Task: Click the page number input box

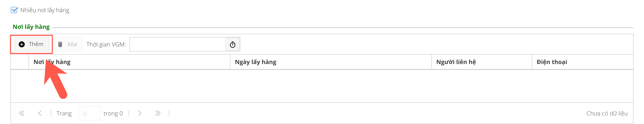Action: 89,113
